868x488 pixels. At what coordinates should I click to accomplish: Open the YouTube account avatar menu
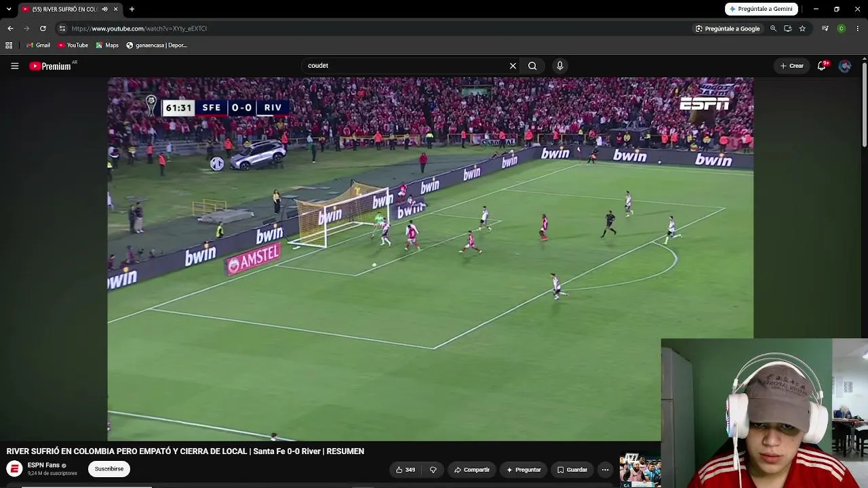845,66
